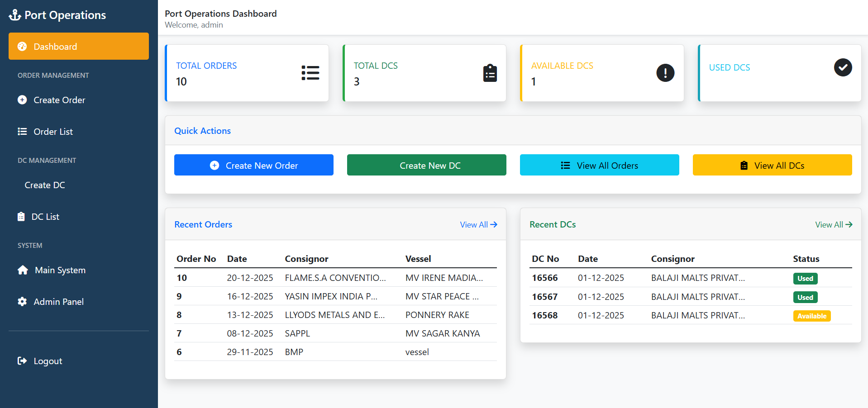
Task: Follow View All link in Recent DCs
Action: [x=833, y=225]
